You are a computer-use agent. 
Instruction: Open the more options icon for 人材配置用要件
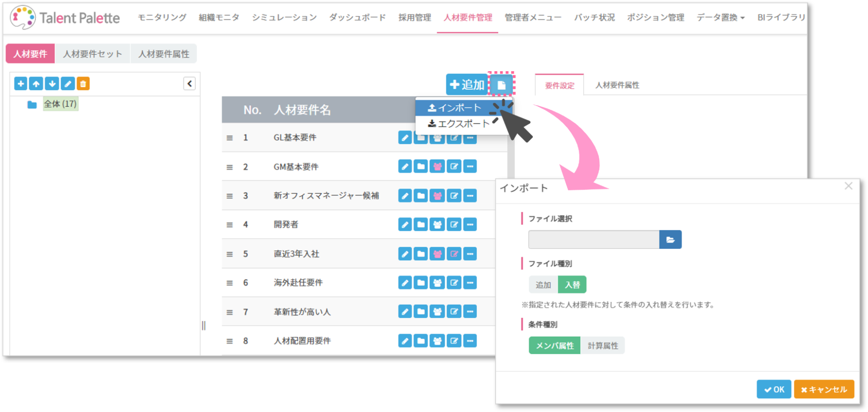click(x=470, y=340)
